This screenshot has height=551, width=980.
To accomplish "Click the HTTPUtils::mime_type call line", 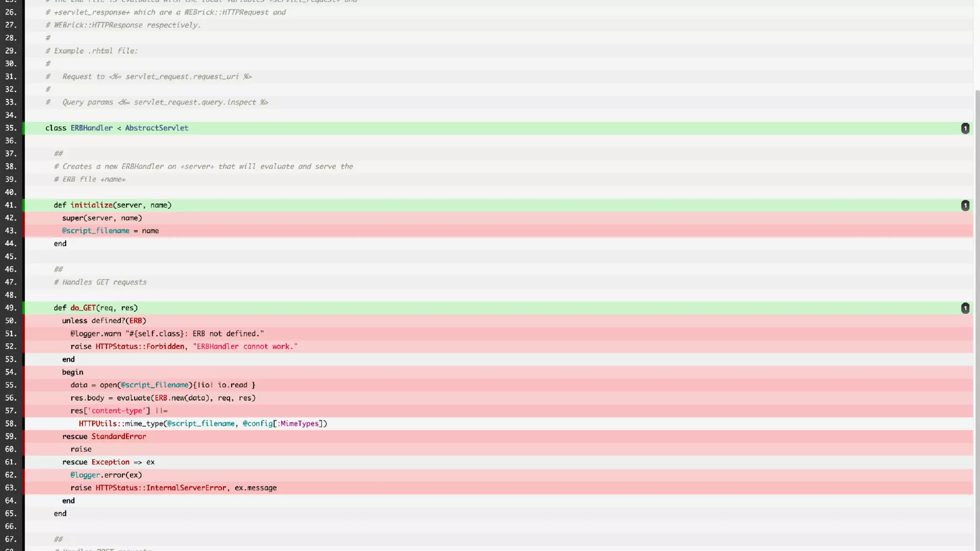I will click(x=203, y=424).
